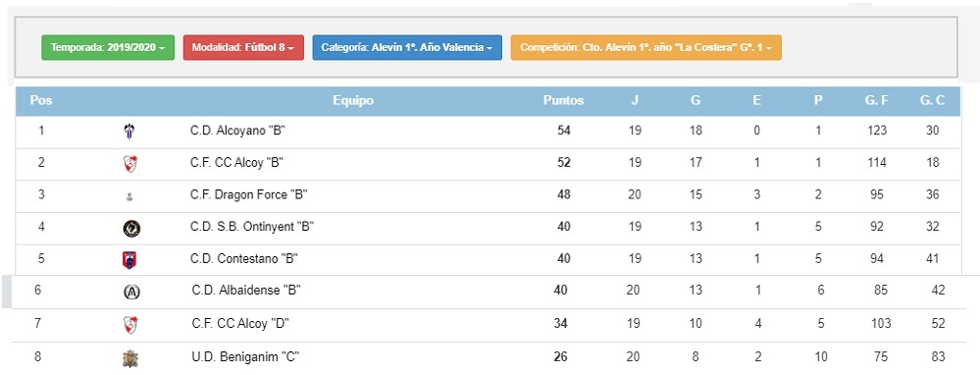Click the C.F. CC Alcoy "D" crest
Image resolution: width=980 pixels, height=375 pixels.
[130, 325]
